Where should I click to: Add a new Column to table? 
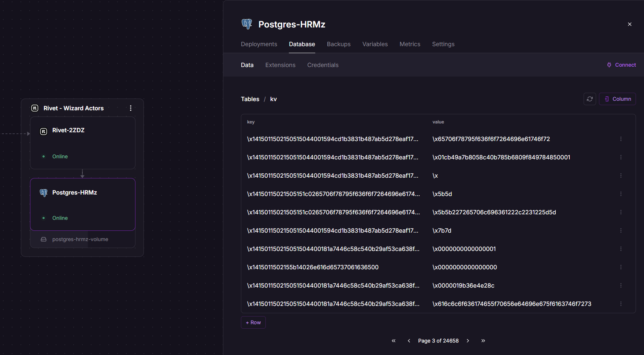[617, 99]
